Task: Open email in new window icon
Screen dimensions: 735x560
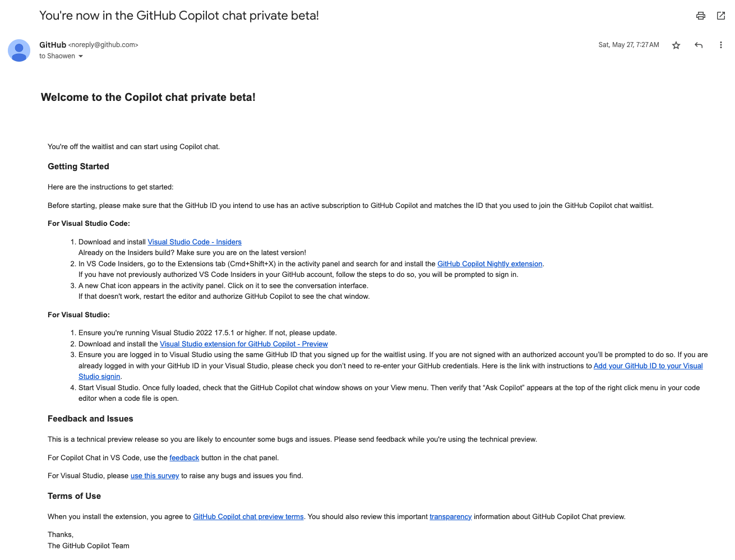Action: pyautogui.click(x=721, y=16)
